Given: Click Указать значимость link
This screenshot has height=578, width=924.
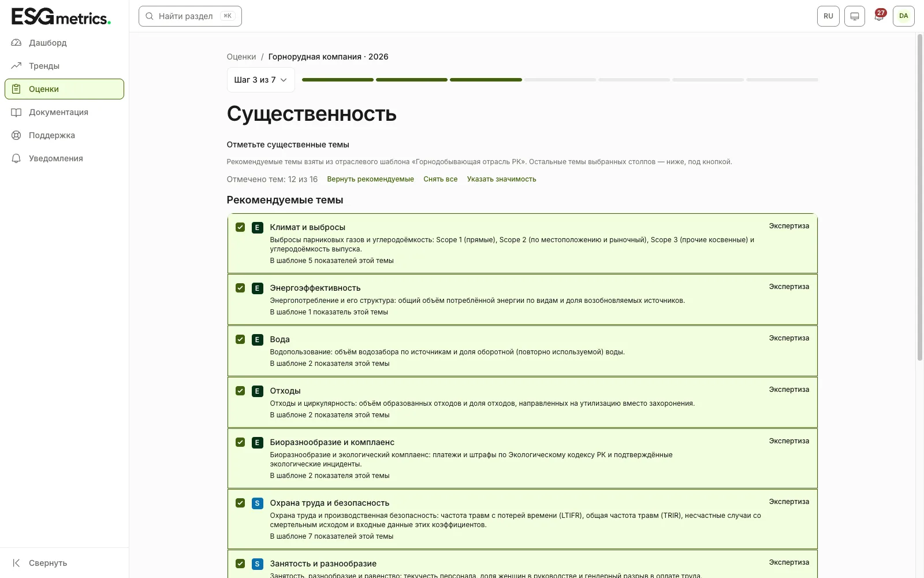Looking at the screenshot, I should pos(501,179).
